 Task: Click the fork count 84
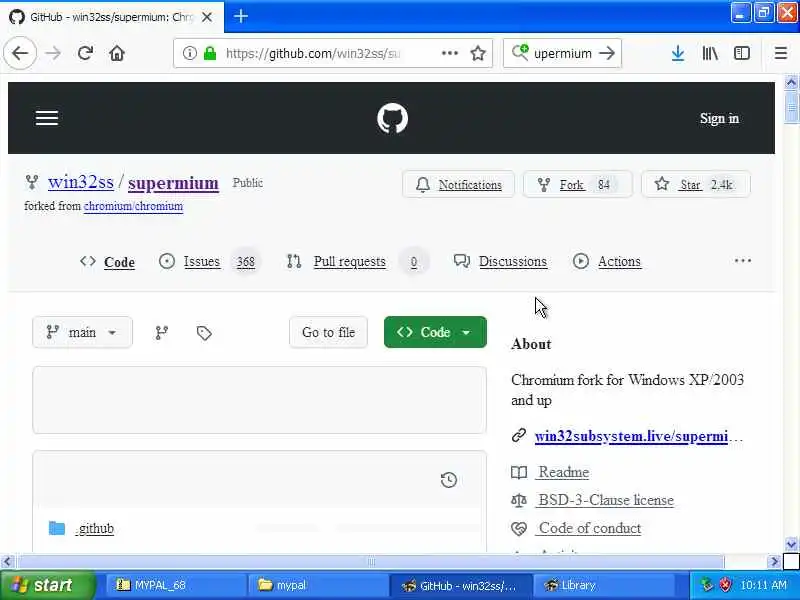tap(604, 184)
